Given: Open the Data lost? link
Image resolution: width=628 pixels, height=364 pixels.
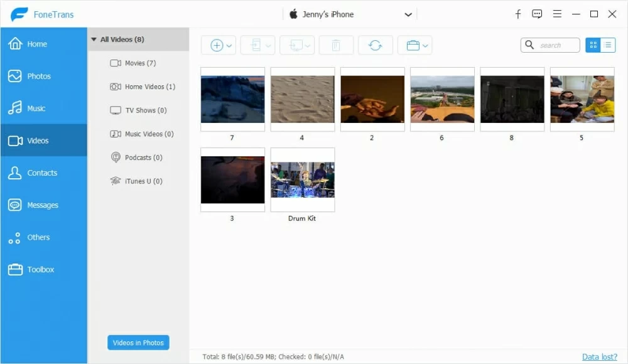Looking at the screenshot, I should [x=599, y=356].
